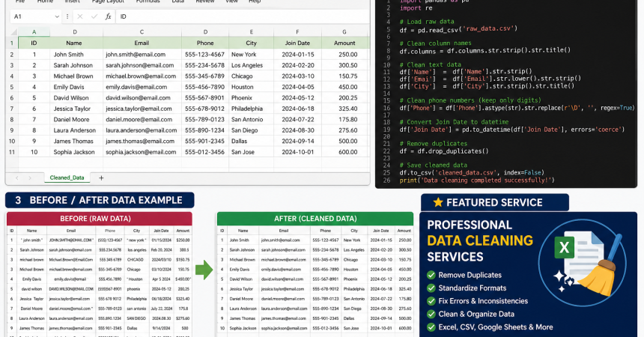644x337 pixels.
Task: Open the Review menu tab
Action: coord(204,1)
